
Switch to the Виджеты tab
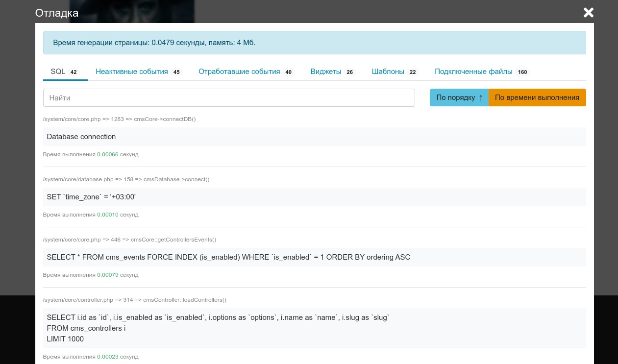325,72
